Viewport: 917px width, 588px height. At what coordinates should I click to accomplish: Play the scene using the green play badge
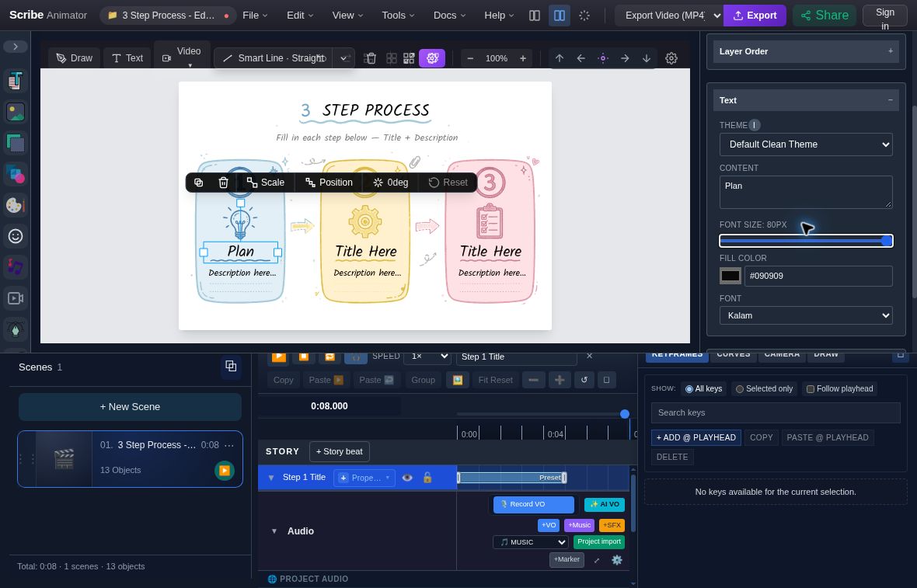click(224, 471)
